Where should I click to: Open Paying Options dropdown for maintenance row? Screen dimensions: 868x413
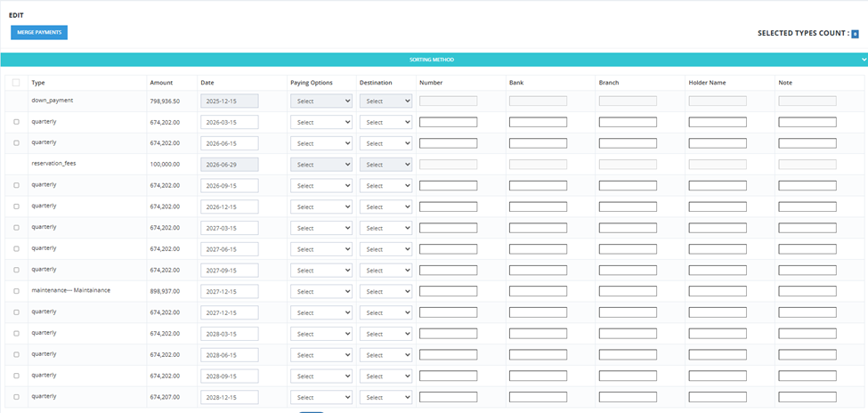321,291
